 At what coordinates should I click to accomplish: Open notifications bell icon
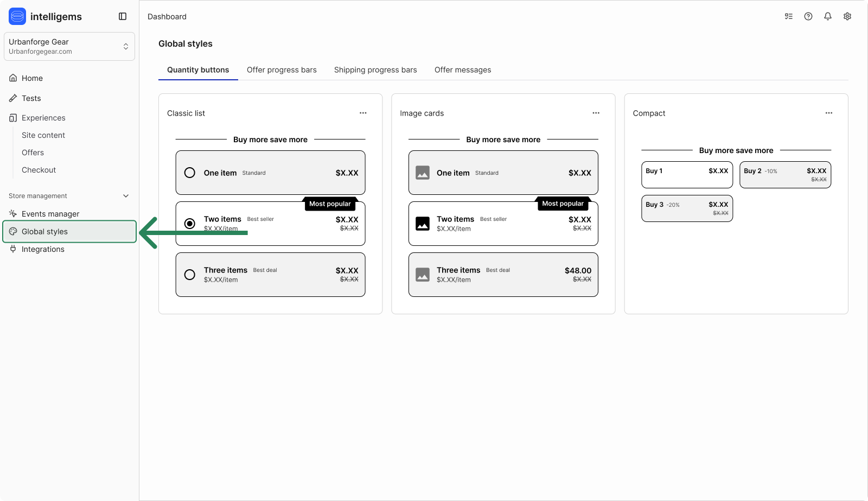coord(827,16)
